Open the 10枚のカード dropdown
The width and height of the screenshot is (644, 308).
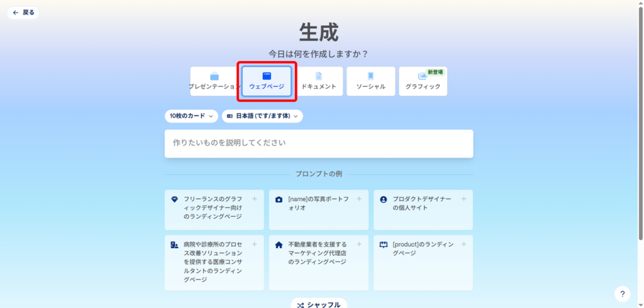click(x=191, y=116)
